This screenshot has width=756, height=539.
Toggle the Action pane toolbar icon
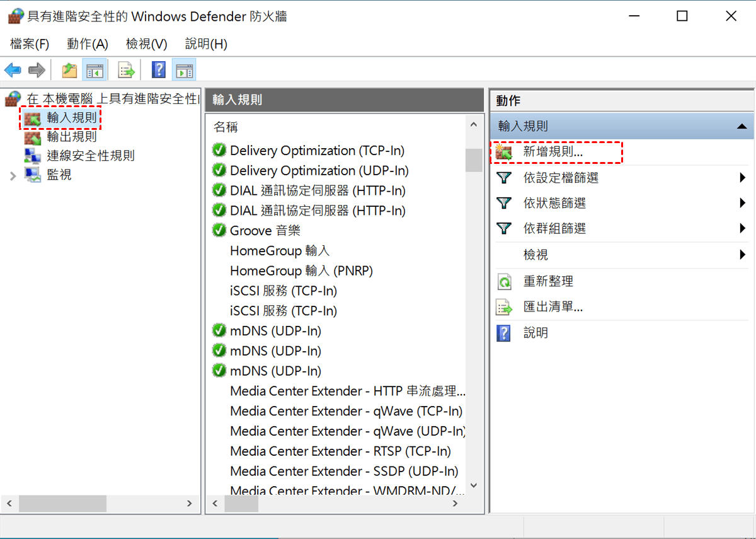(x=183, y=70)
